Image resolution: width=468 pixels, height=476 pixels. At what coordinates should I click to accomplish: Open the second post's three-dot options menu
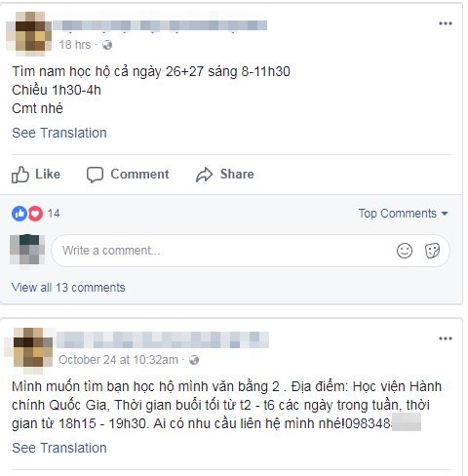(446, 338)
